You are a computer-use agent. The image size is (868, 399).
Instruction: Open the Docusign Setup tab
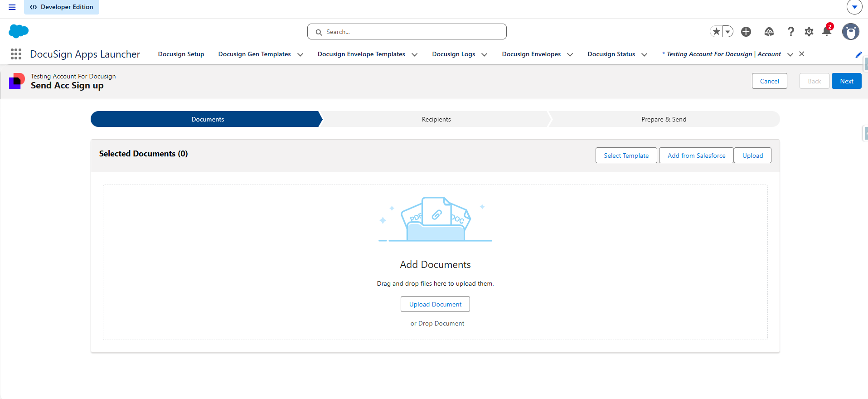181,54
